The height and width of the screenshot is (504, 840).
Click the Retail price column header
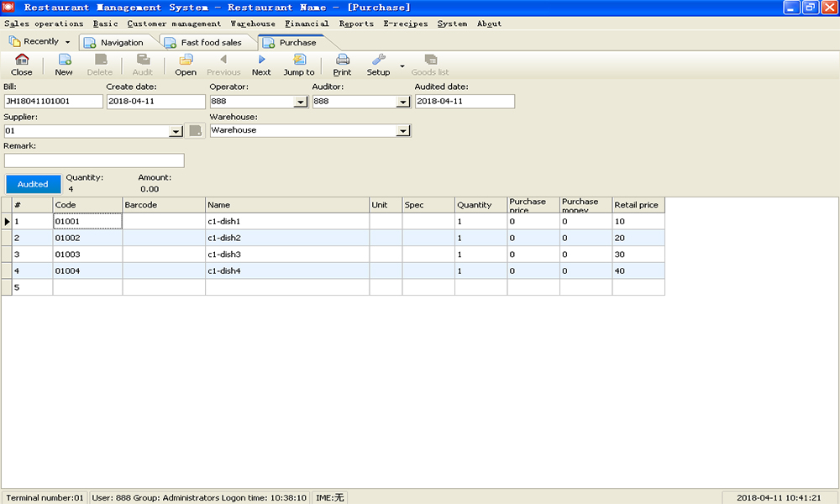coord(638,205)
